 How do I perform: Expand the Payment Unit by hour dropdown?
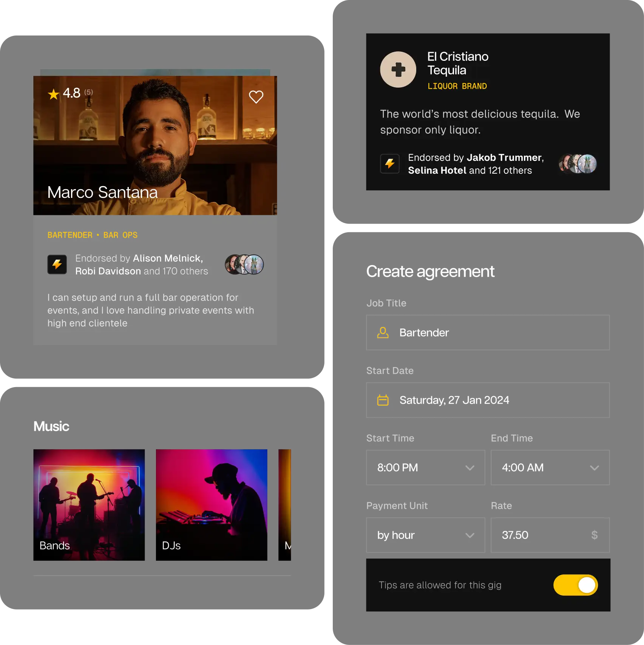point(426,535)
